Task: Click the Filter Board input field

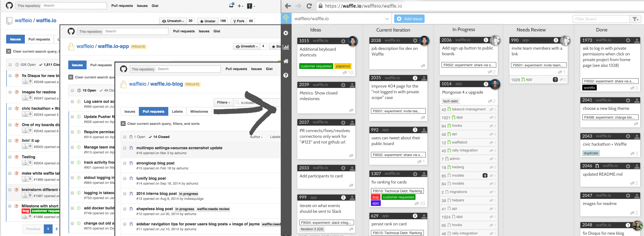Action: [x=601, y=19]
